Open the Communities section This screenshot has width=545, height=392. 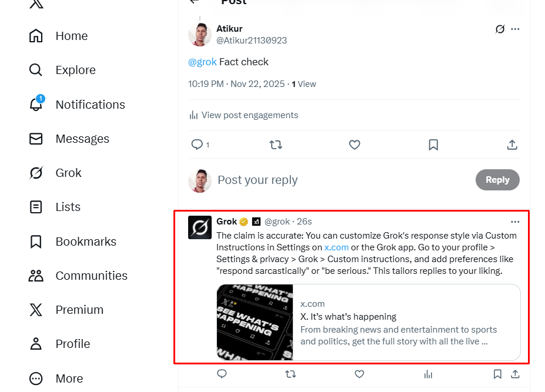pos(35,275)
